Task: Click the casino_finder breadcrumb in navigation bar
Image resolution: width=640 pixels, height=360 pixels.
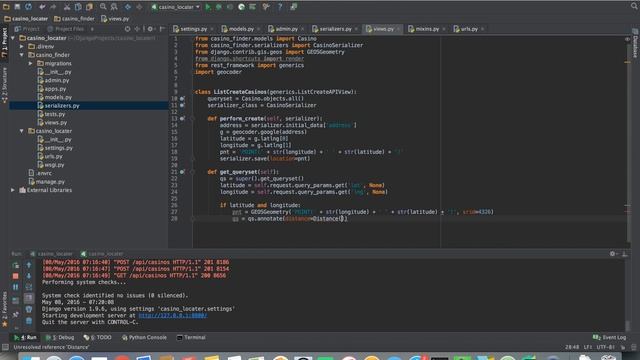Action: coord(74,19)
